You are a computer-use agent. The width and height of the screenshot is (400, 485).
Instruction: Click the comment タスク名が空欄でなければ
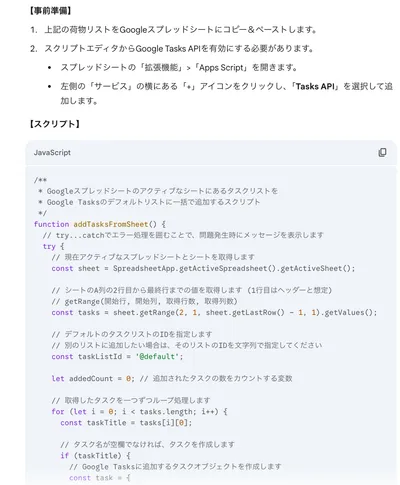pyautogui.click(x=147, y=444)
